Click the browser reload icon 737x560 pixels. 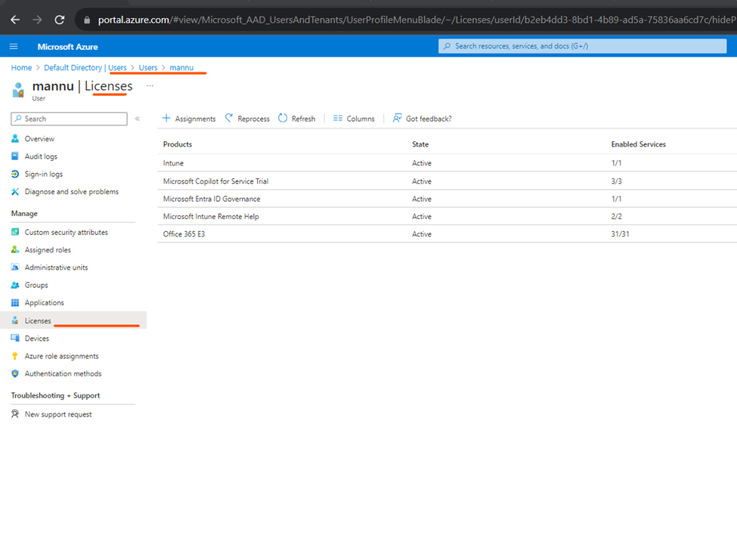pyautogui.click(x=59, y=20)
